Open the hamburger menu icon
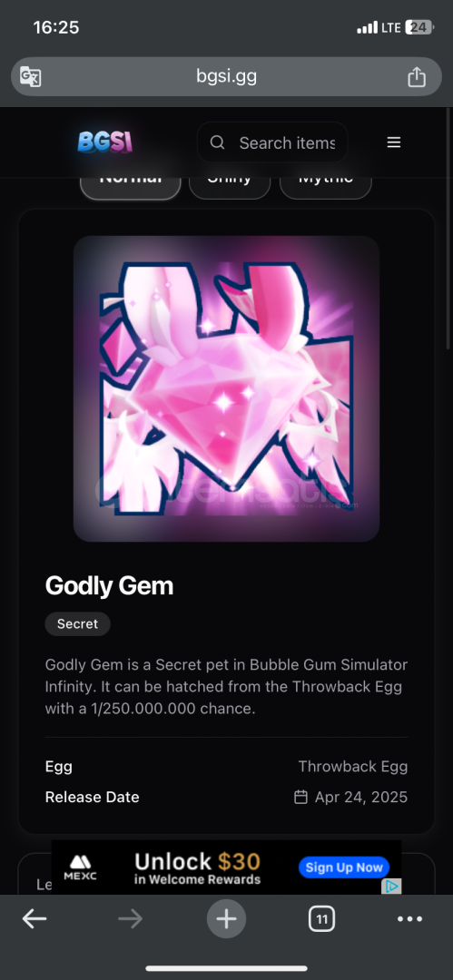 tap(394, 142)
